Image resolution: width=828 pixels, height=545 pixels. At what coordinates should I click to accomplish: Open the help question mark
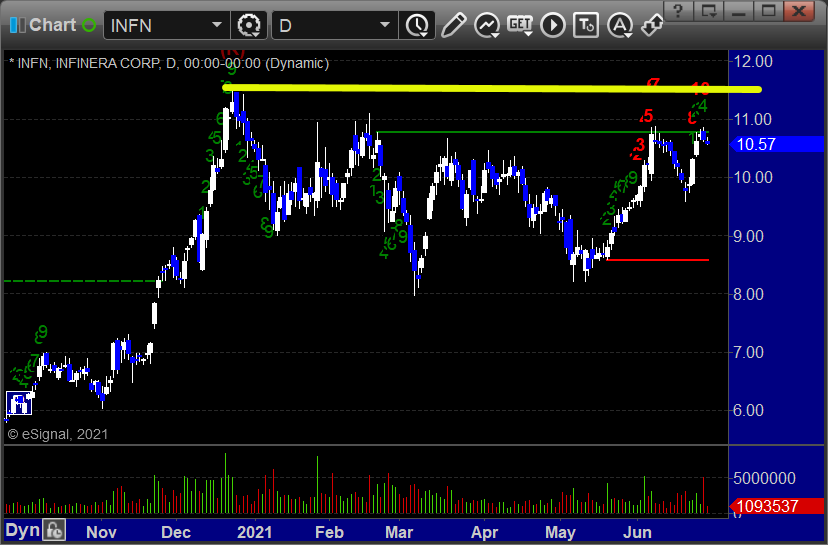679,11
